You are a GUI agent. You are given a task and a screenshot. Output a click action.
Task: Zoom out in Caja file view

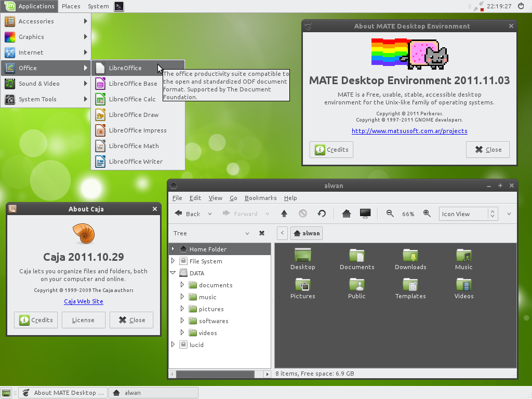click(x=390, y=214)
